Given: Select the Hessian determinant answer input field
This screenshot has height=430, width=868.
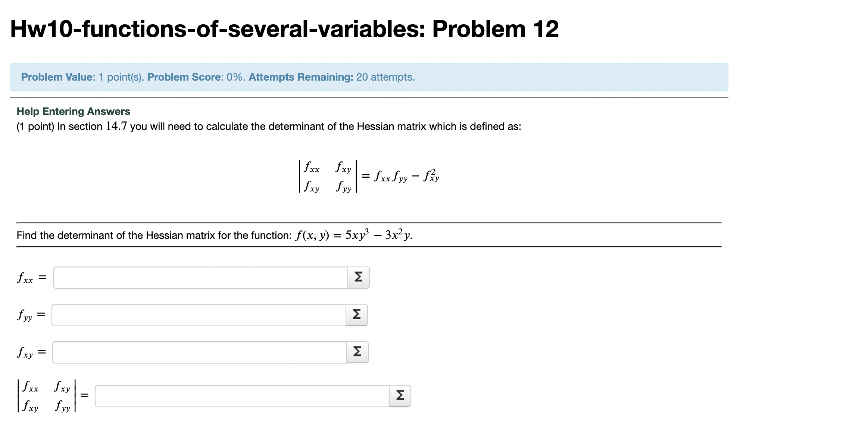Looking at the screenshot, I should pos(243,396).
